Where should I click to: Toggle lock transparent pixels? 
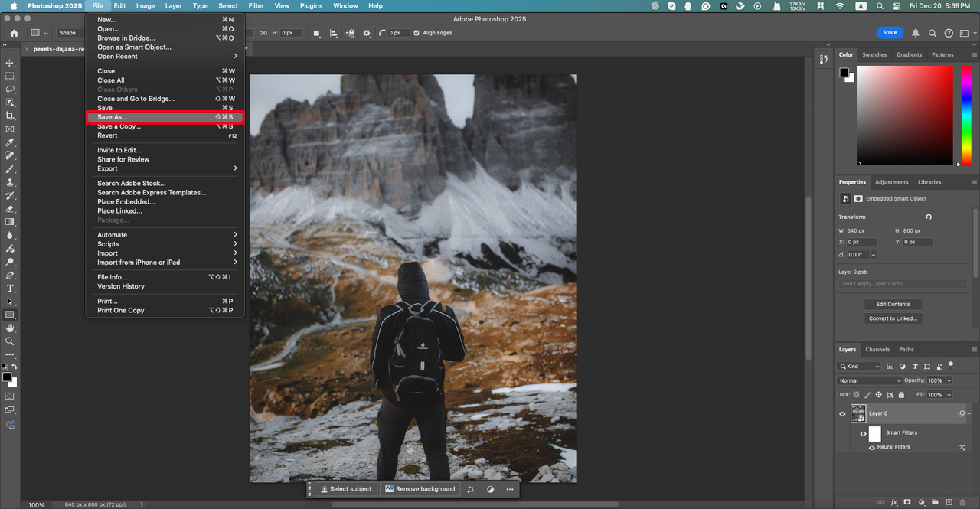click(857, 395)
